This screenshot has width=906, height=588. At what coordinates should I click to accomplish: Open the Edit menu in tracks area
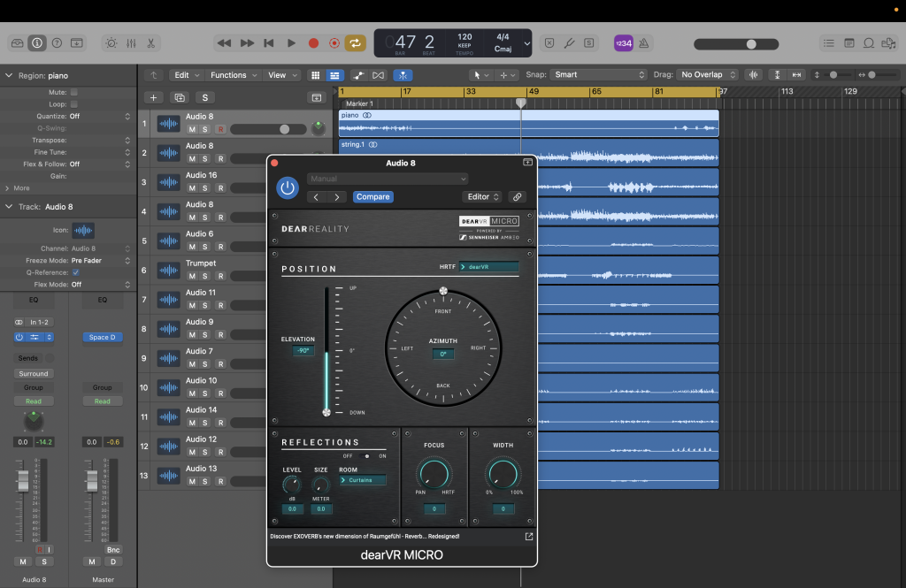187,75
